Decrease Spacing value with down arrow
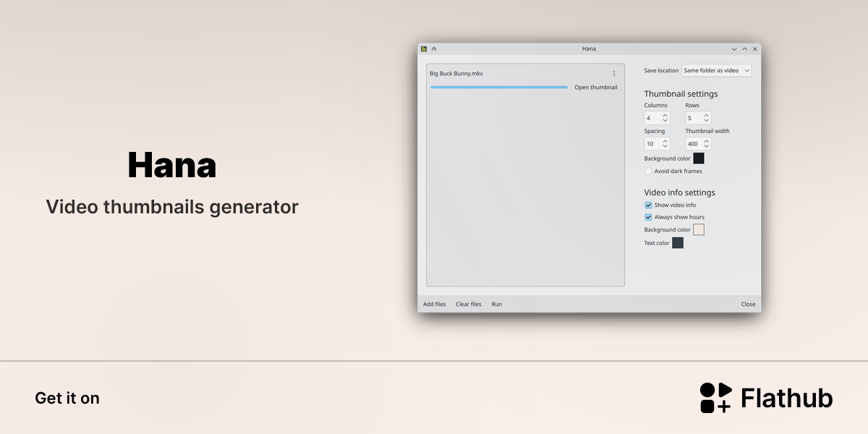Image resolution: width=868 pixels, height=434 pixels. pos(665,147)
